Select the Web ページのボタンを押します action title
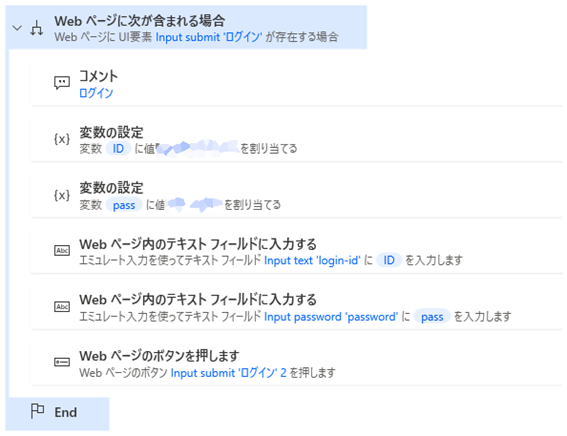The image size is (567, 436). [159, 356]
